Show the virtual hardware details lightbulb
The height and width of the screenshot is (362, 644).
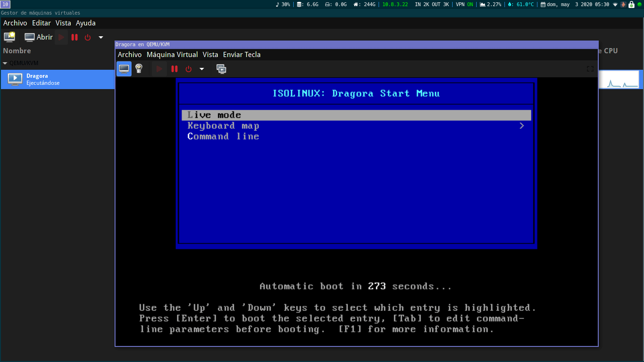click(x=139, y=69)
